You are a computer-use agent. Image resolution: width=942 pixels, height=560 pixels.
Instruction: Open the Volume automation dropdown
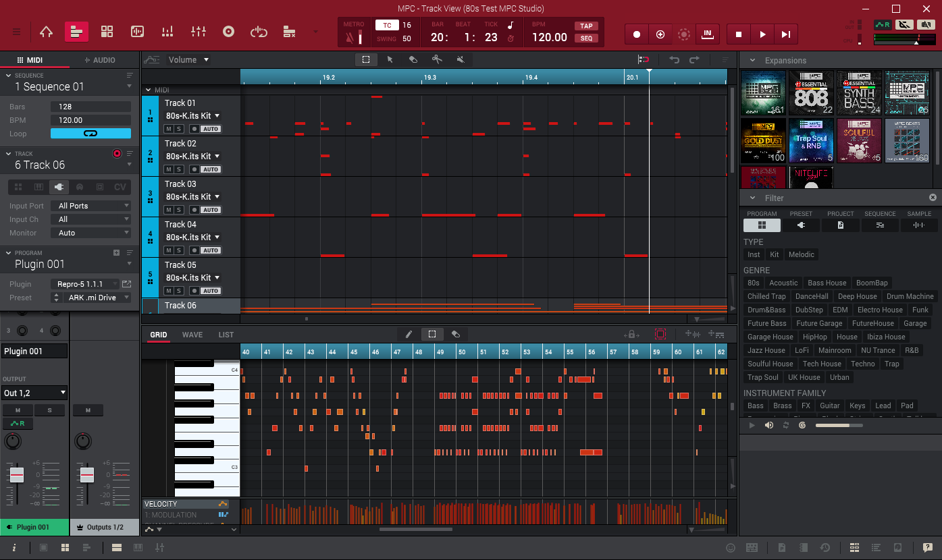(x=188, y=59)
